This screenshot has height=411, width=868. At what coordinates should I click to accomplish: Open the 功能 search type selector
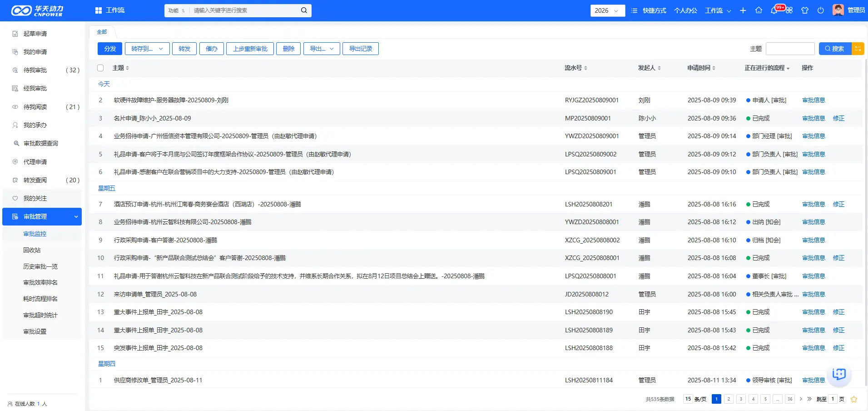point(176,10)
